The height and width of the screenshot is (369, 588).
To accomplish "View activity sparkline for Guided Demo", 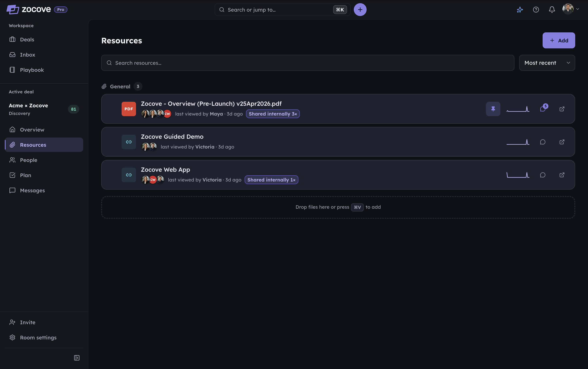I will click(x=518, y=142).
